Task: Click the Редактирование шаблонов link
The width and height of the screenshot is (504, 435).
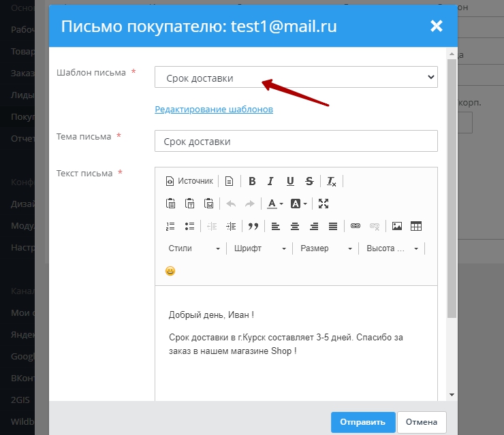Action: click(x=214, y=109)
